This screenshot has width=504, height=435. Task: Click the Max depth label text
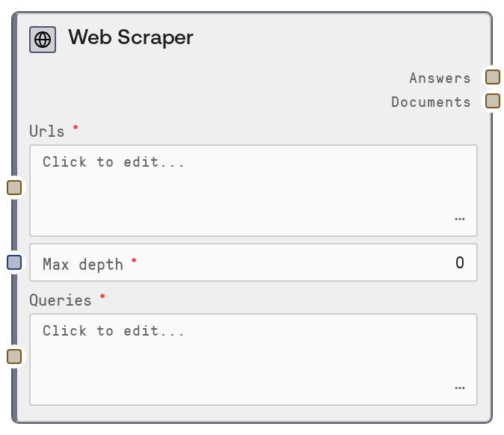pyautogui.click(x=82, y=264)
